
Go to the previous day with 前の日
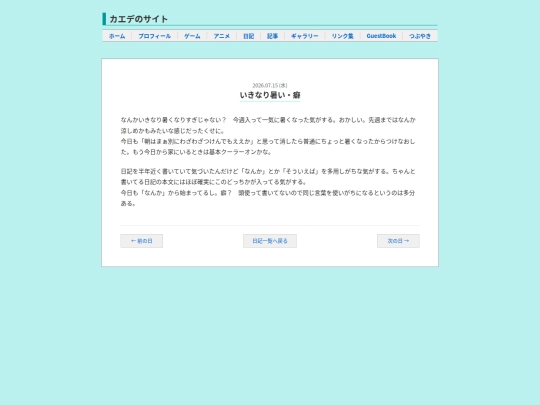click(142, 241)
